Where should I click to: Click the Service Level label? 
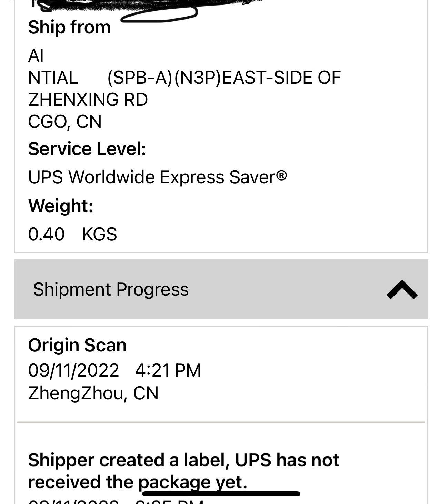click(87, 149)
